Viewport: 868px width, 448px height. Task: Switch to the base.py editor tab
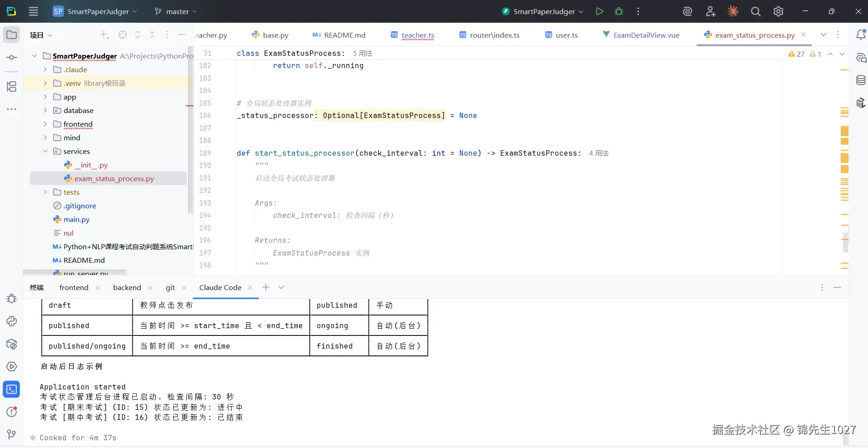click(x=275, y=35)
